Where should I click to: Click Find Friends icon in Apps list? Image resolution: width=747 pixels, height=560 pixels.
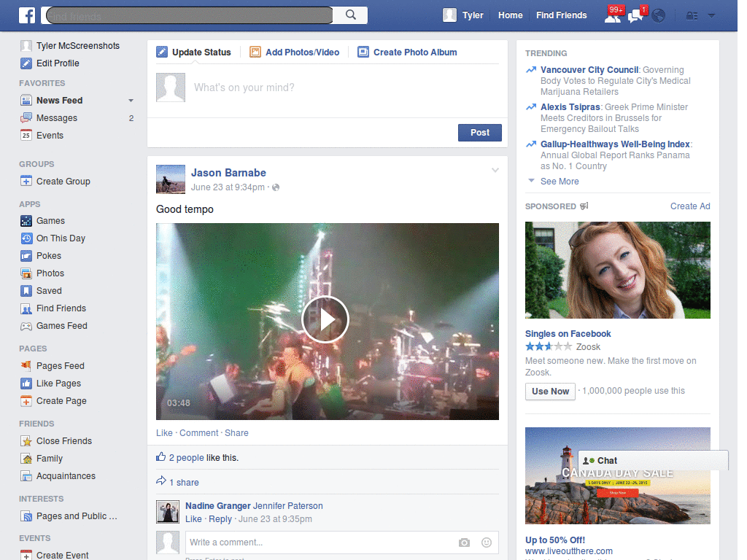click(26, 308)
